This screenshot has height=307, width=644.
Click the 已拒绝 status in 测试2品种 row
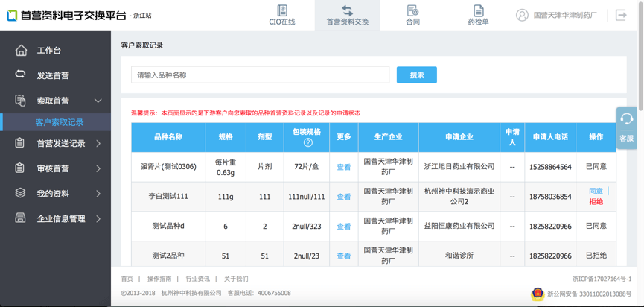[596, 256]
